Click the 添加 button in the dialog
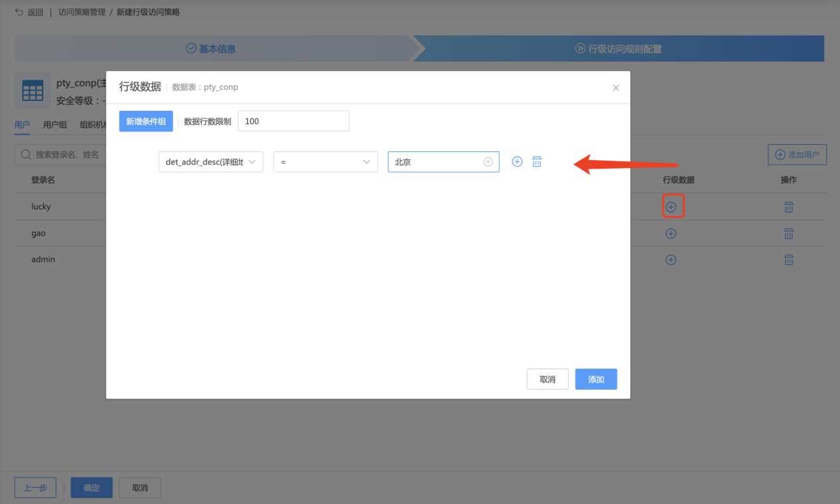Screen dimensions: 840x504 pos(596,379)
